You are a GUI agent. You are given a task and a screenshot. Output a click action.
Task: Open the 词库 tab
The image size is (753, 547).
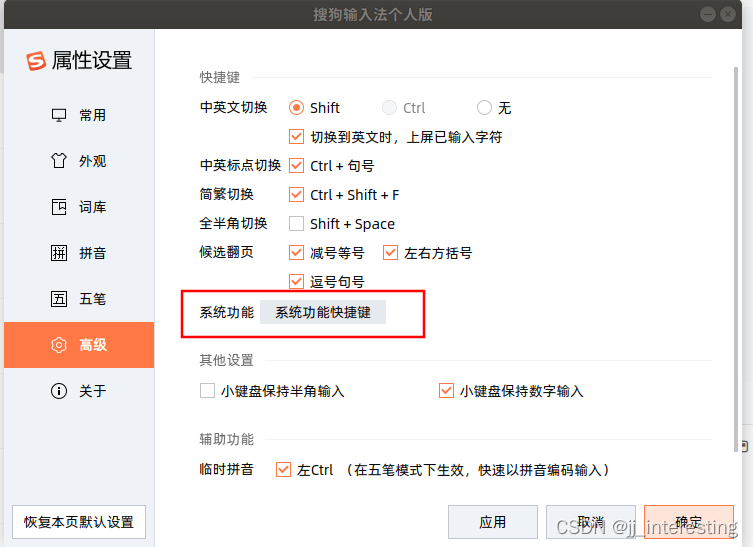pos(79,207)
